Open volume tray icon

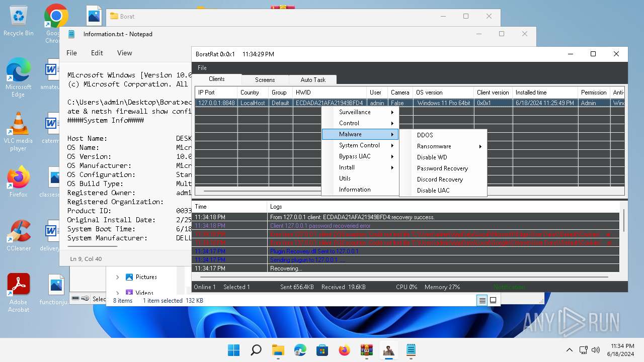(x=596, y=350)
